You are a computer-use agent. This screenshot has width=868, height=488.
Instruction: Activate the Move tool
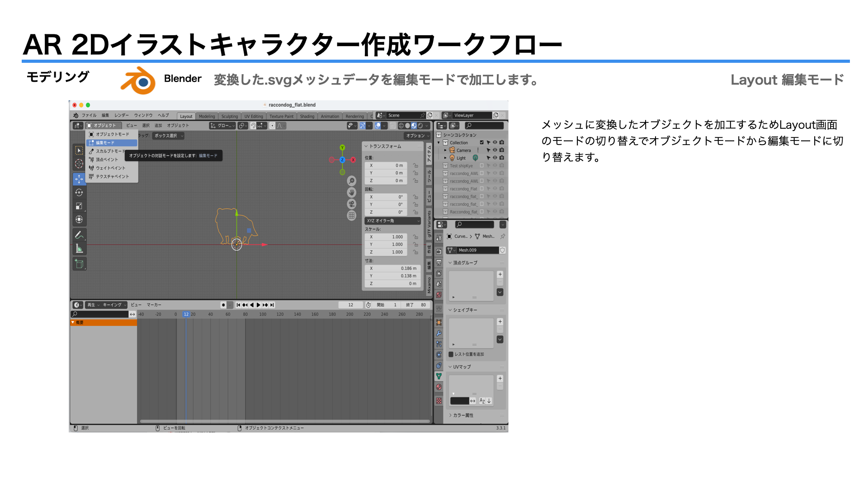(x=79, y=179)
